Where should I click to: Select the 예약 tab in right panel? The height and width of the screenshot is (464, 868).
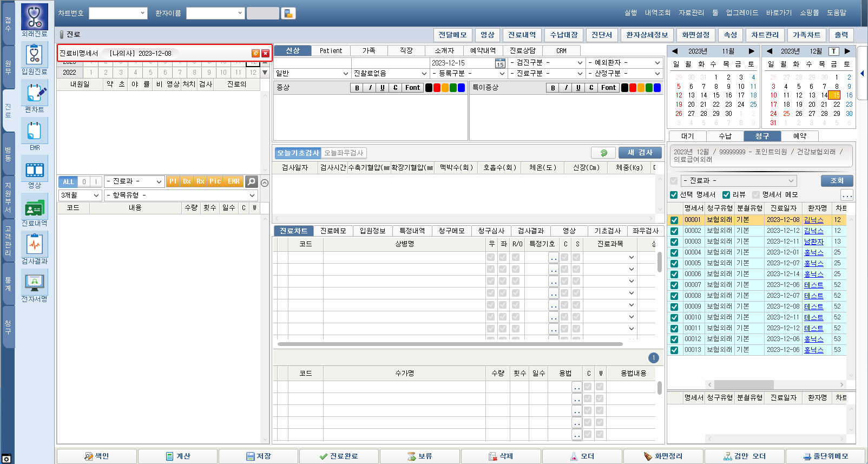pyautogui.click(x=799, y=136)
